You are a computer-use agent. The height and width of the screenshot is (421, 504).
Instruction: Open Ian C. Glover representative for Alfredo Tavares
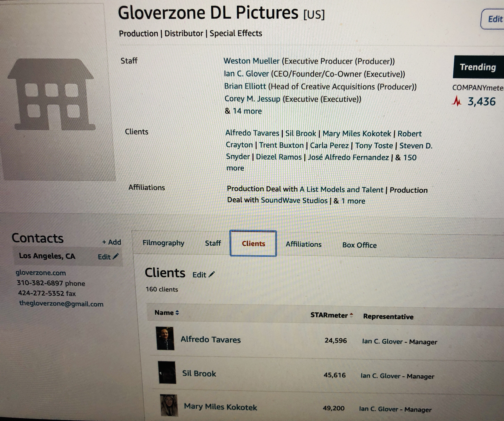(x=382, y=341)
